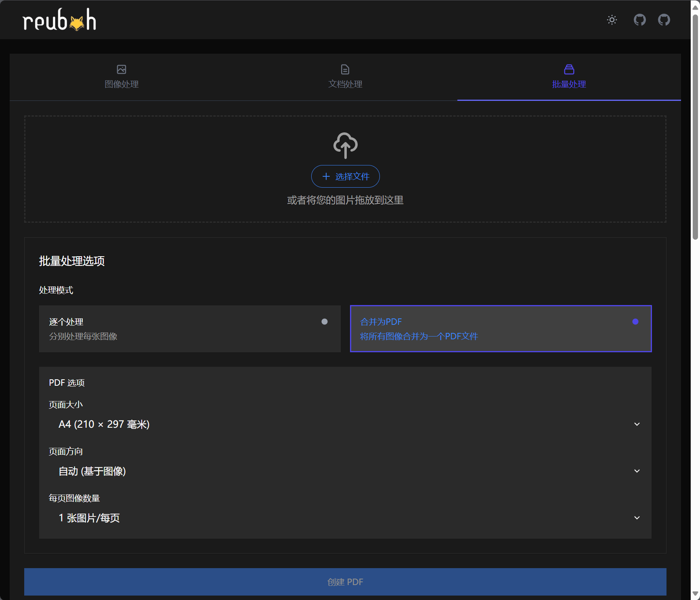The image size is (700, 600).
Task: Click the vertical scrollbar thumb
Action: (x=695, y=127)
